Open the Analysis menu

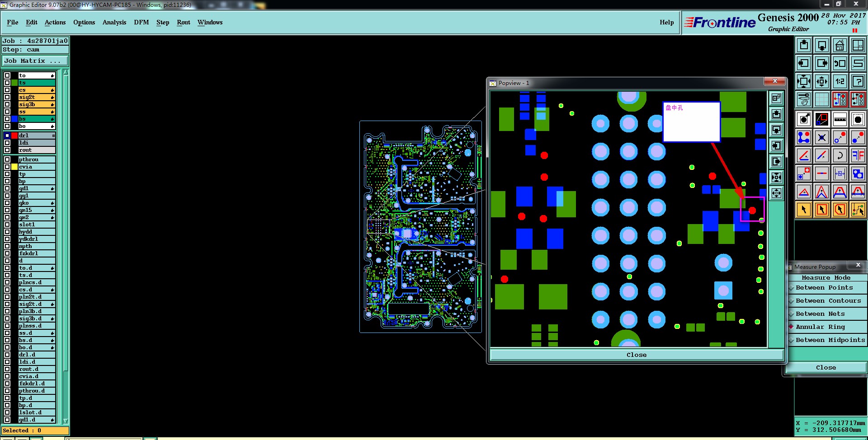pos(114,22)
